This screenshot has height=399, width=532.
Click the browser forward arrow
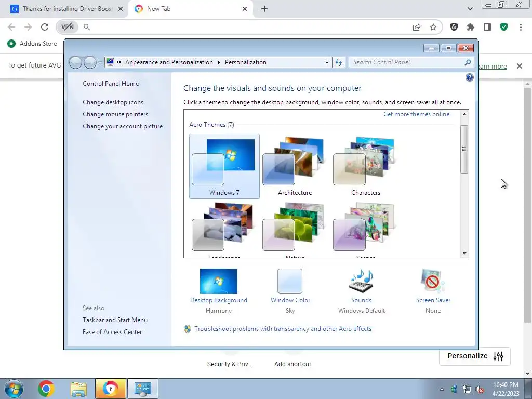pyautogui.click(x=28, y=27)
